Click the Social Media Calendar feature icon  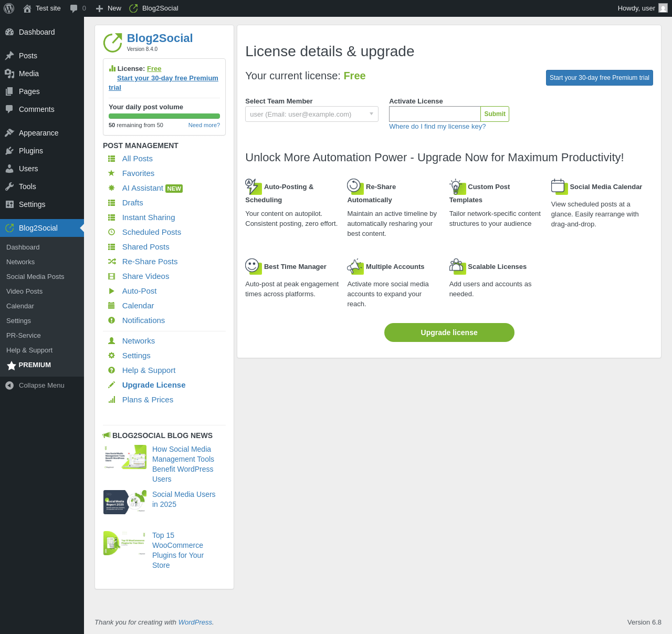(559, 186)
